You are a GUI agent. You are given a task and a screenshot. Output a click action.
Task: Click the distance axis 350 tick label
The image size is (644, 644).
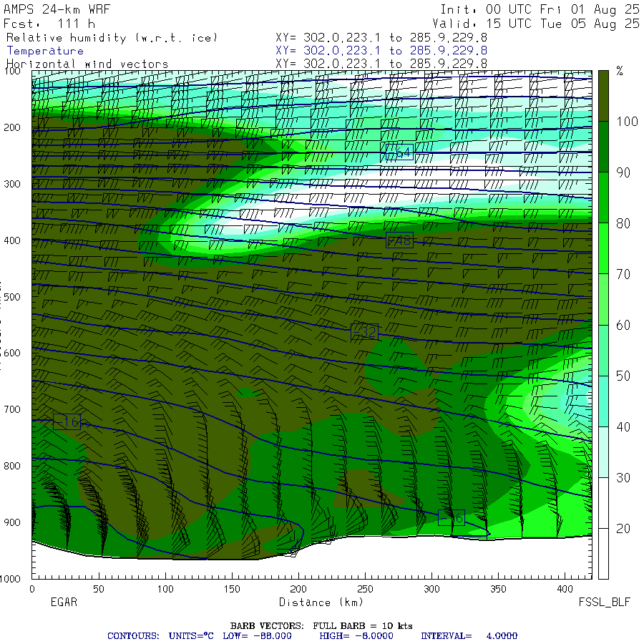(x=498, y=589)
